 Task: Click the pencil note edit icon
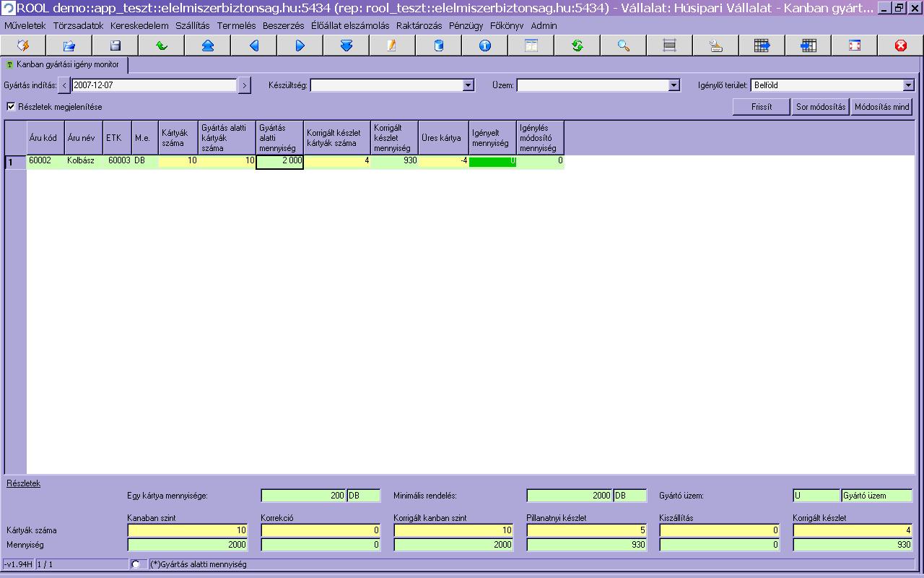[393, 46]
